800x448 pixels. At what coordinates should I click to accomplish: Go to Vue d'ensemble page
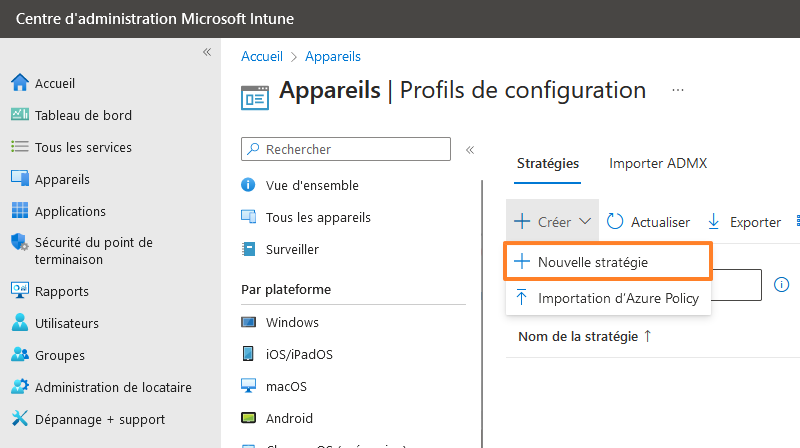(312, 185)
